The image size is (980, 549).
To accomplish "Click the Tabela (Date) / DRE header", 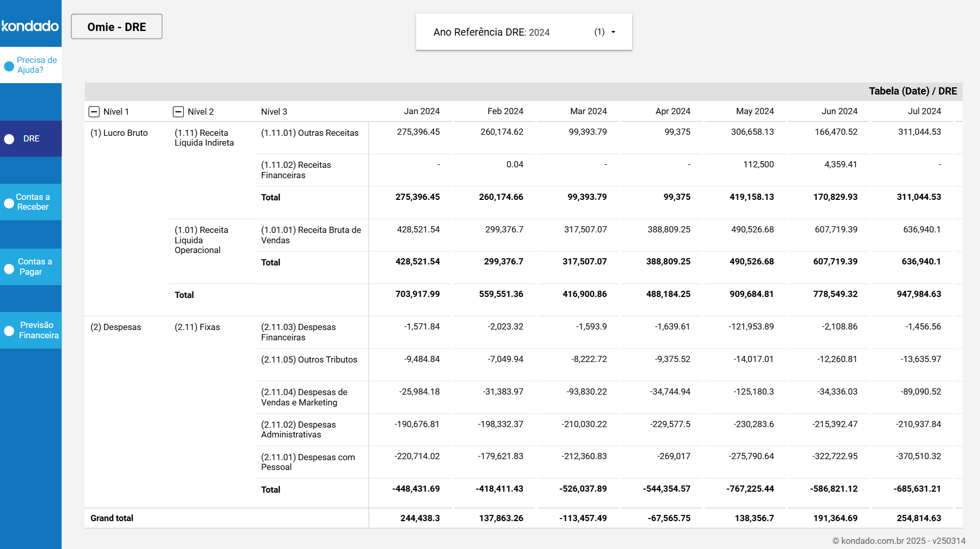I will click(x=913, y=91).
